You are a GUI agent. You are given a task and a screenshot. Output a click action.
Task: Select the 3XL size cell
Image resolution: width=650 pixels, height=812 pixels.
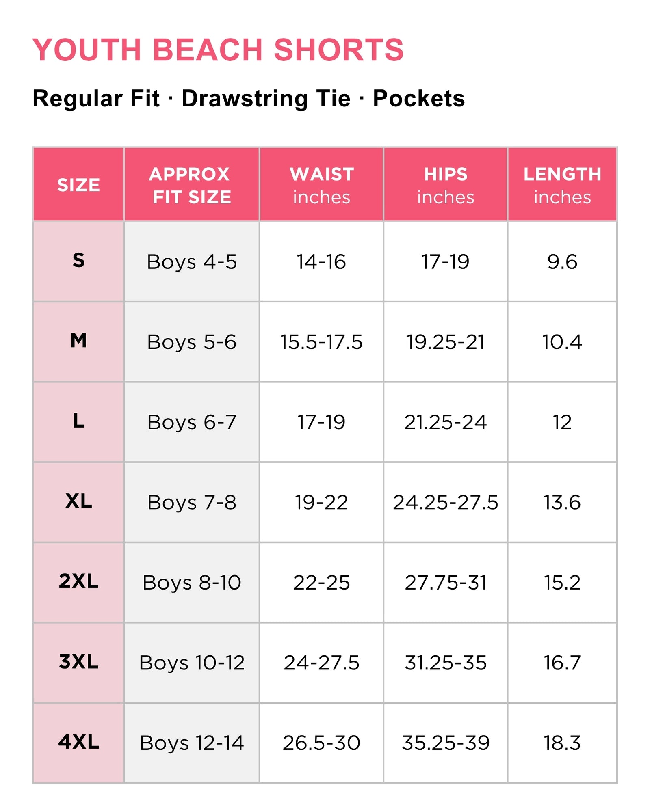click(x=78, y=663)
